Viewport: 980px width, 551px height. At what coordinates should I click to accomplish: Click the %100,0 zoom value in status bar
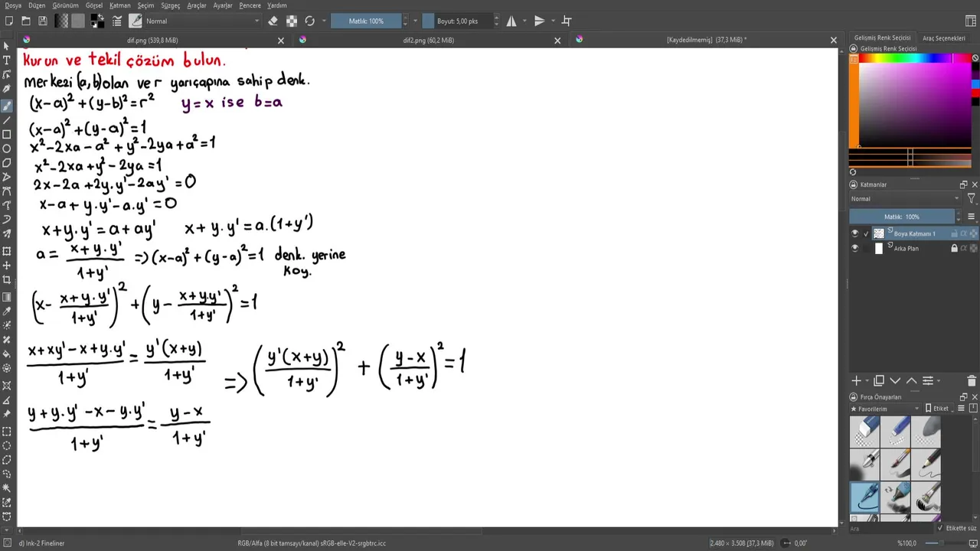906,543
